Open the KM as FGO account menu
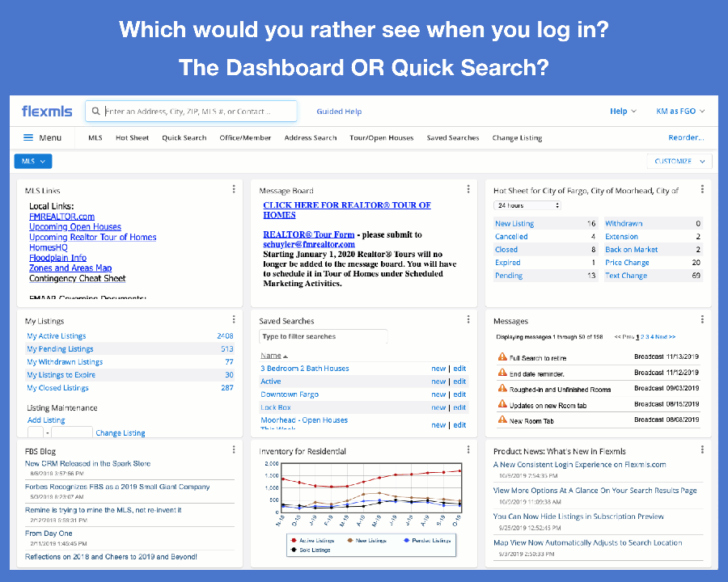This screenshot has height=582, width=728. pos(680,112)
